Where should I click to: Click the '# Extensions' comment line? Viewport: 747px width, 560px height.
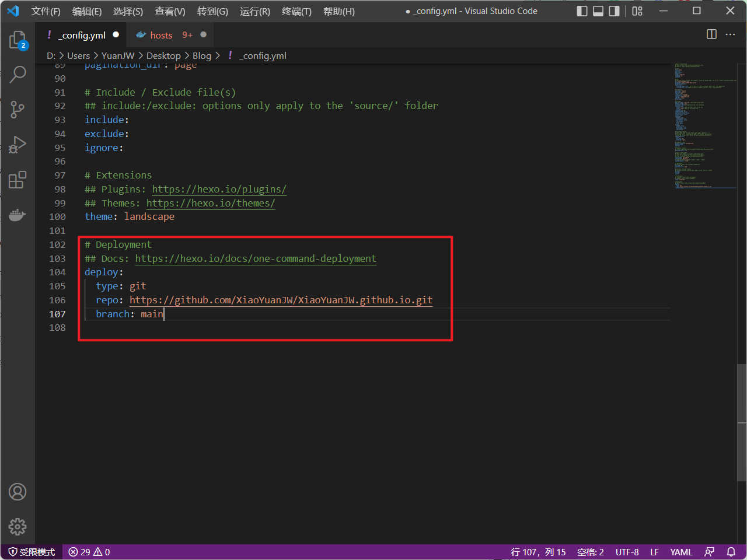click(118, 175)
